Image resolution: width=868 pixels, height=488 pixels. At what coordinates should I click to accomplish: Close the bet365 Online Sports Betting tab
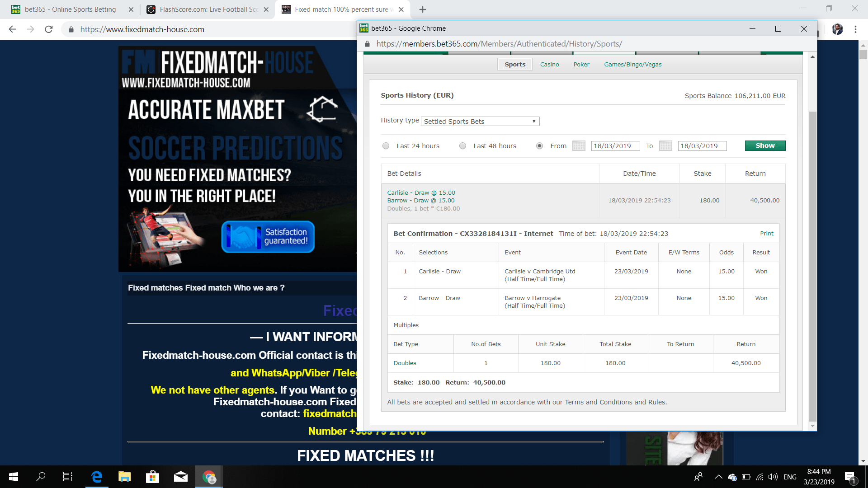click(x=131, y=9)
